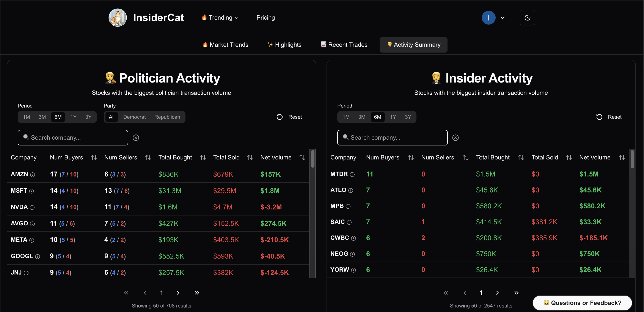
Task: Select Republican party filter
Action: (167, 117)
